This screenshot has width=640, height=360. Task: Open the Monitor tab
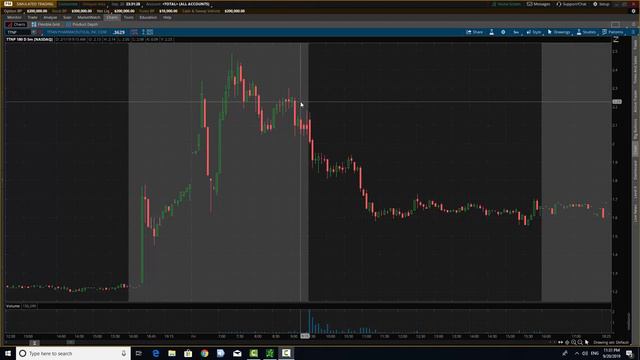pyautogui.click(x=14, y=18)
